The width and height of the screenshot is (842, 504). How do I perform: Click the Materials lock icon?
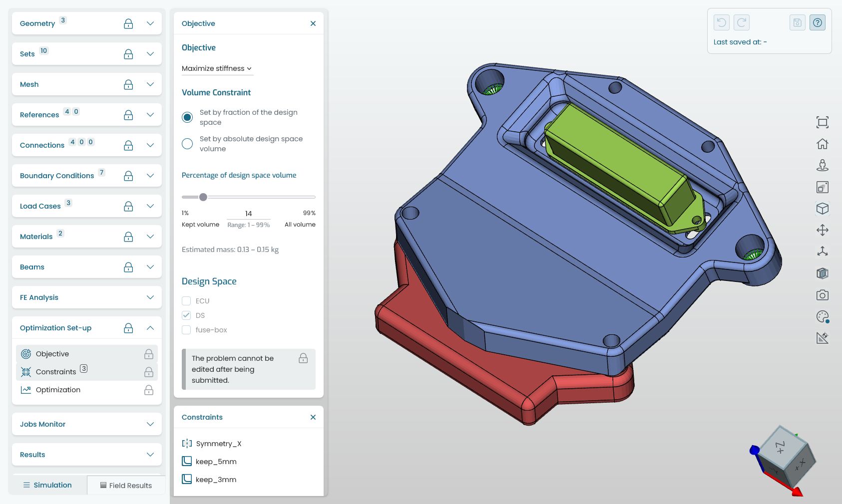[x=128, y=237]
